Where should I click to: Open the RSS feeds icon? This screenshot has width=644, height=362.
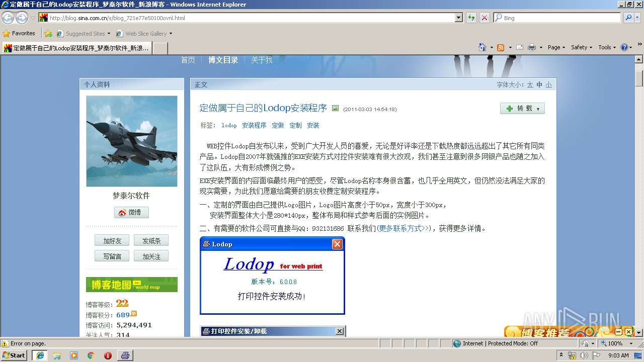[x=501, y=47]
